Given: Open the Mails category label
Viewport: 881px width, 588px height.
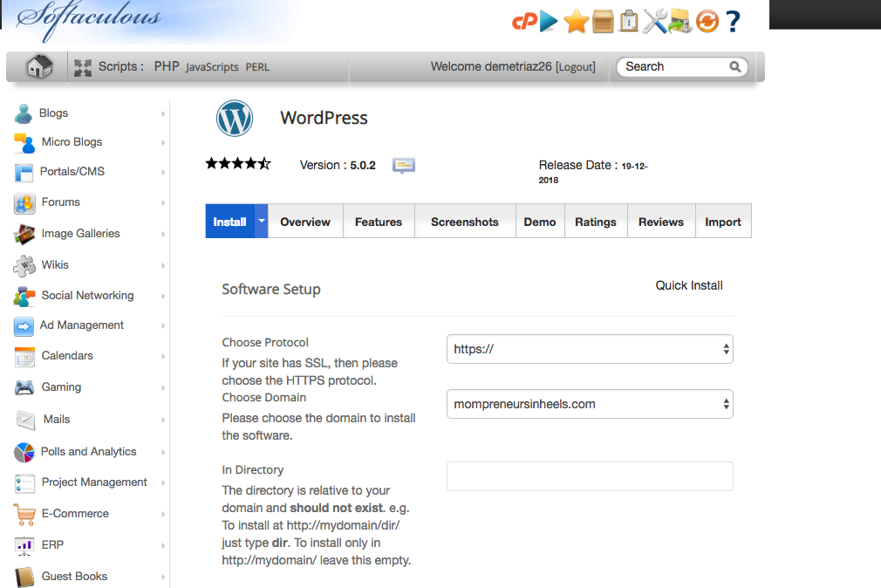Looking at the screenshot, I should [57, 420].
